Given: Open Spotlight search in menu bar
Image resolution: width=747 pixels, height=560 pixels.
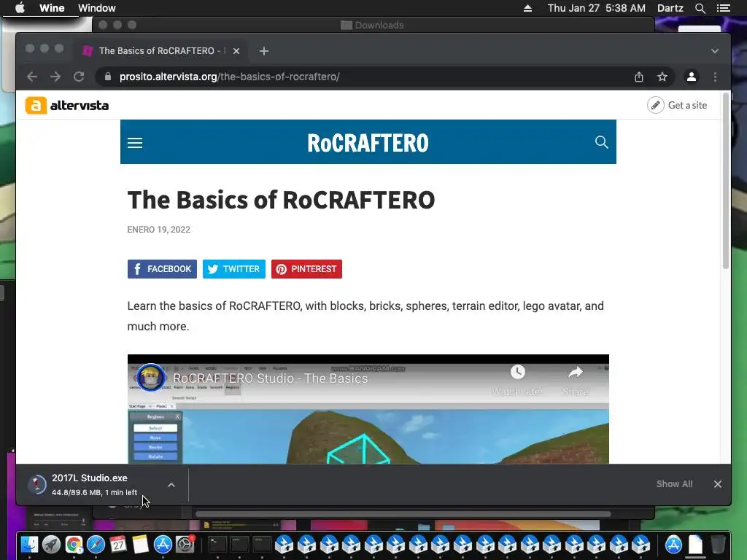Looking at the screenshot, I should [x=700, y=8].
